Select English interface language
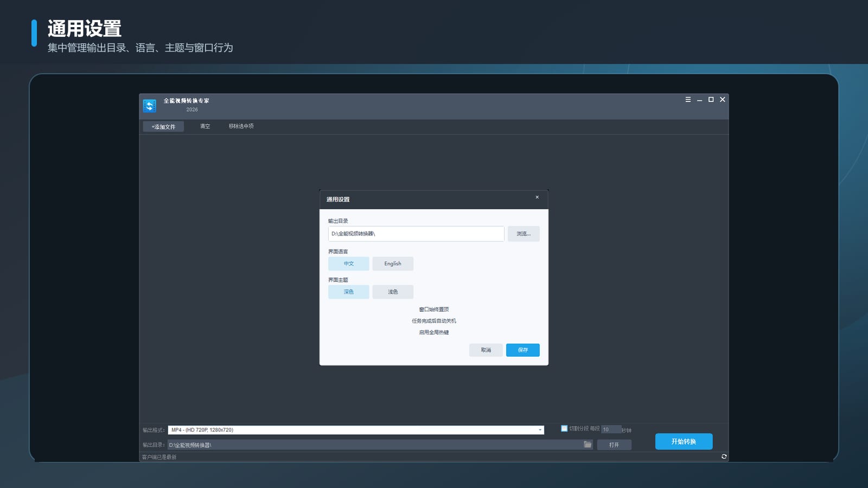Viewport: 868px width, 488px height. 393,264
